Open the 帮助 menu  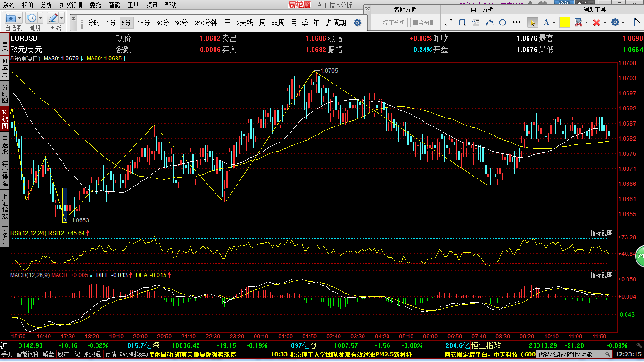[171, 5]
